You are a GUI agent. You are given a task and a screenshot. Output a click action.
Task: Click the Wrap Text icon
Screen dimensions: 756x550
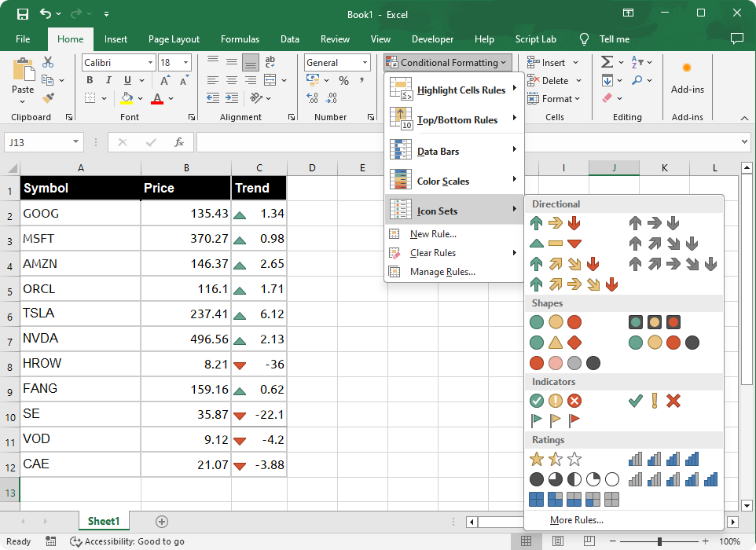coord(270,62)
